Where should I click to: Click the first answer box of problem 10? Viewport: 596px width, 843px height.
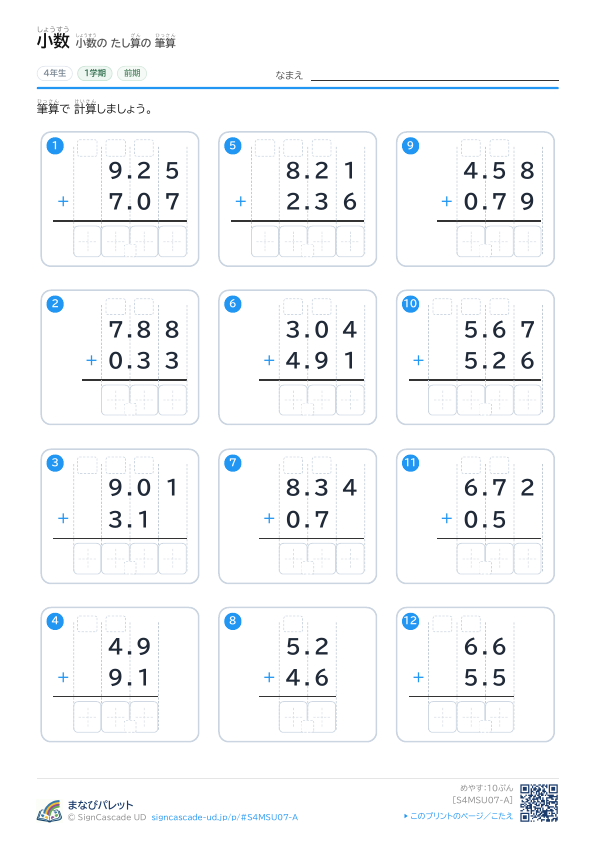point(442,400)
